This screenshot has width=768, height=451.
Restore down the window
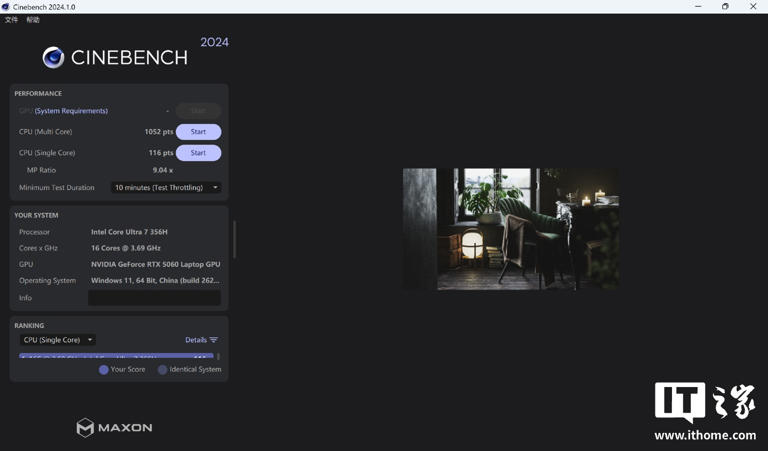click(725, 6)
